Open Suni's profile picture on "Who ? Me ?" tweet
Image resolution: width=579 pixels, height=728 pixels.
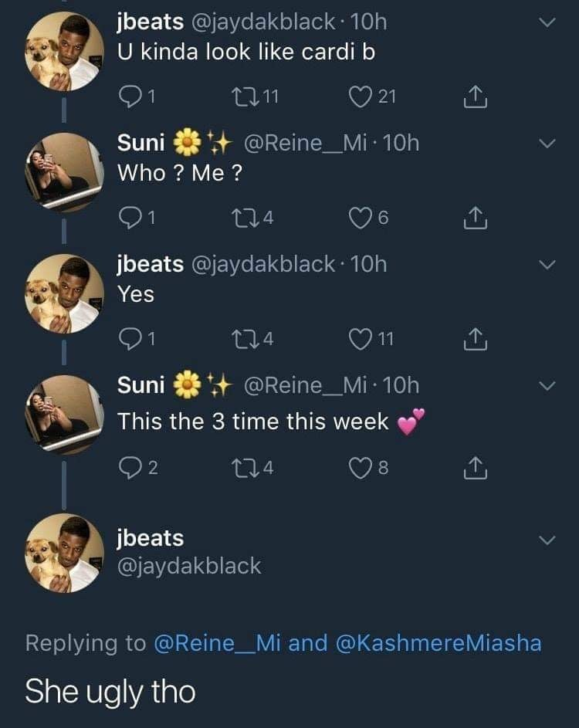(64, 172)
